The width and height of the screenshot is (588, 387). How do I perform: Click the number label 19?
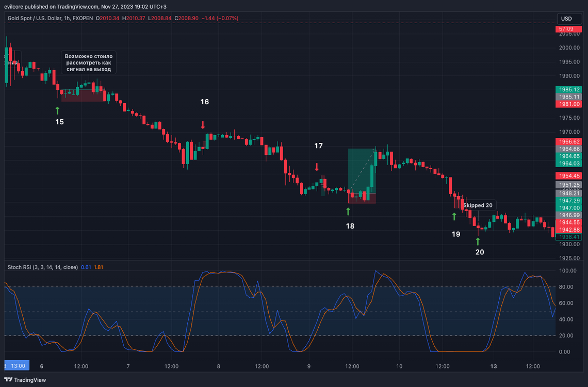(455, 234)
